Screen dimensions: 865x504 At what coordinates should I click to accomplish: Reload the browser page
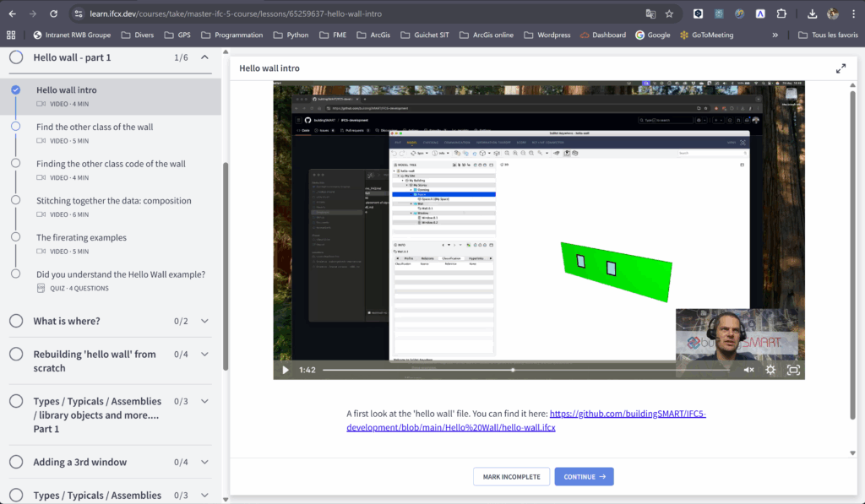pos(53,14)
